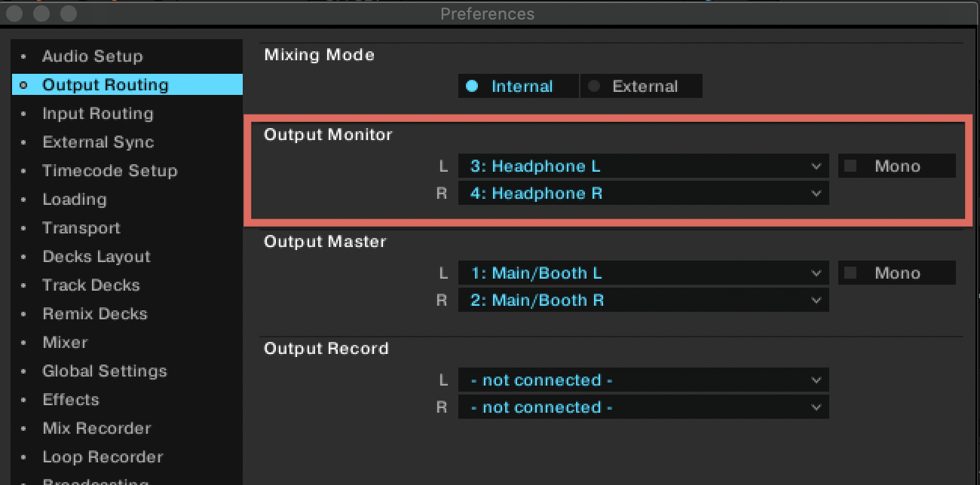The width and height of the screenshot is (980, 485).
Task: Click the Output Routing sidebar entry
Action: (105, 85)
